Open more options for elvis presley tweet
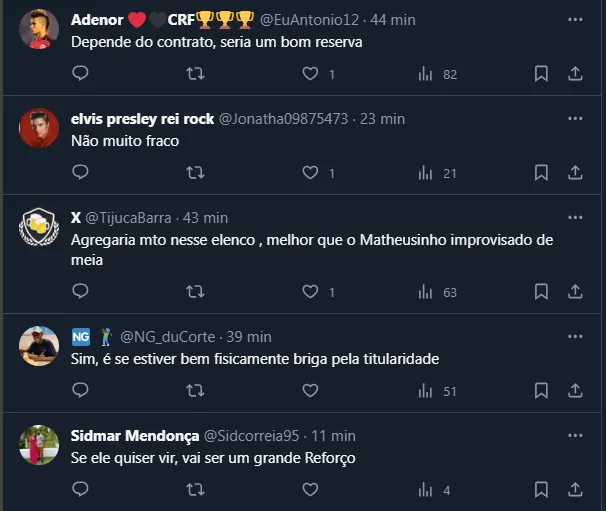The width and height of the screenshot is (606, 511). tap(575, 118)
